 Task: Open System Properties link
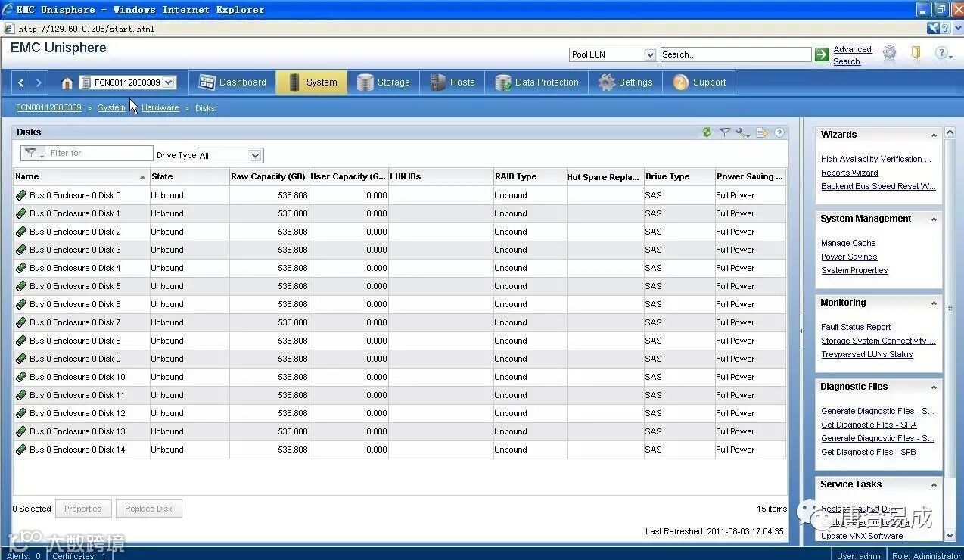854,270
